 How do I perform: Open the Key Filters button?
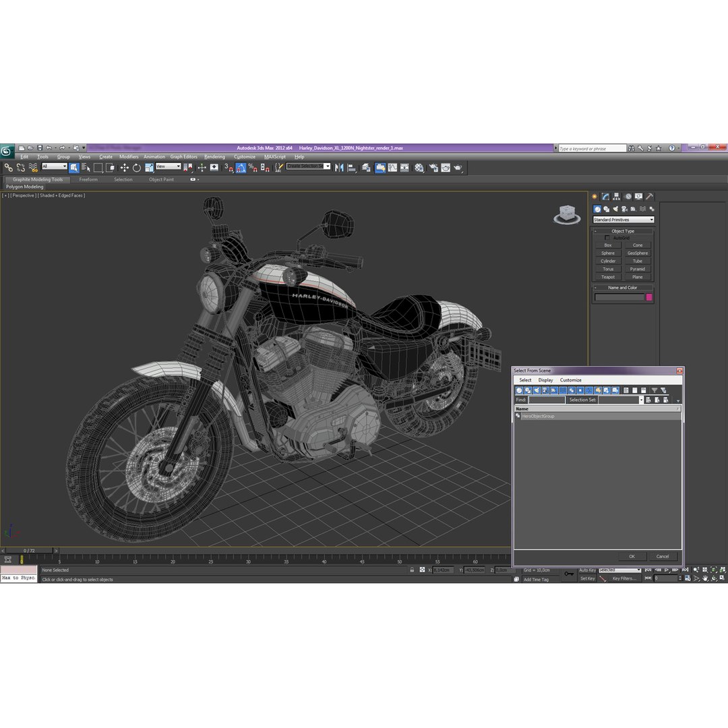pyautogui.click(x=624, y=578)
